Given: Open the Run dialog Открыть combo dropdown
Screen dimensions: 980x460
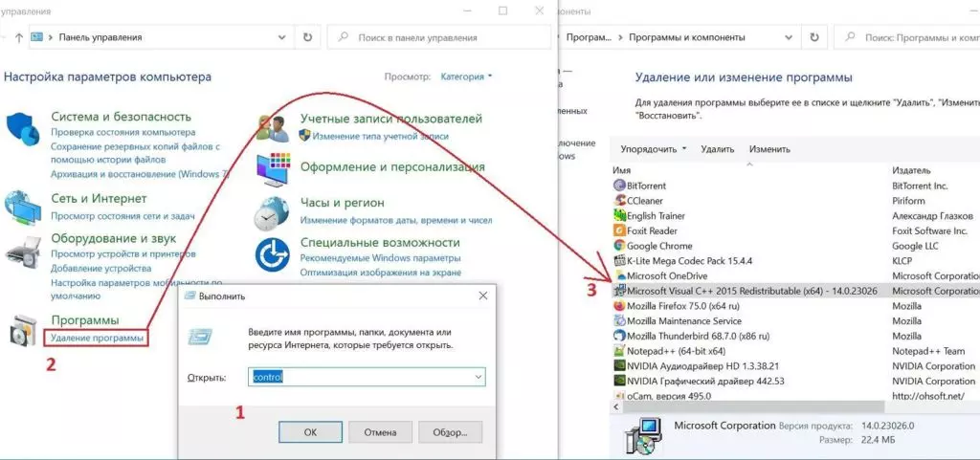Looking at the screenshot, I should [x=479, y=377].
